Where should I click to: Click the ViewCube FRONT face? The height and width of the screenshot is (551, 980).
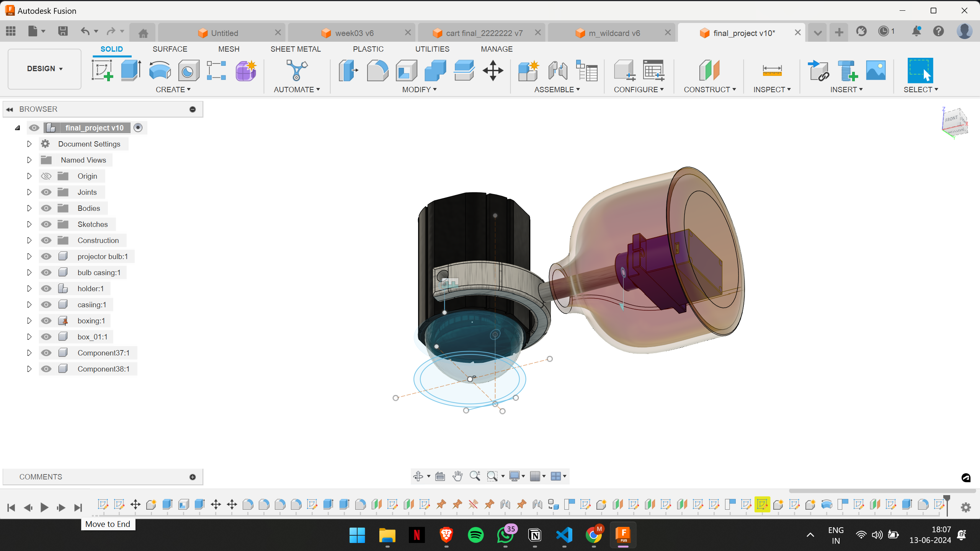[951, 119]
